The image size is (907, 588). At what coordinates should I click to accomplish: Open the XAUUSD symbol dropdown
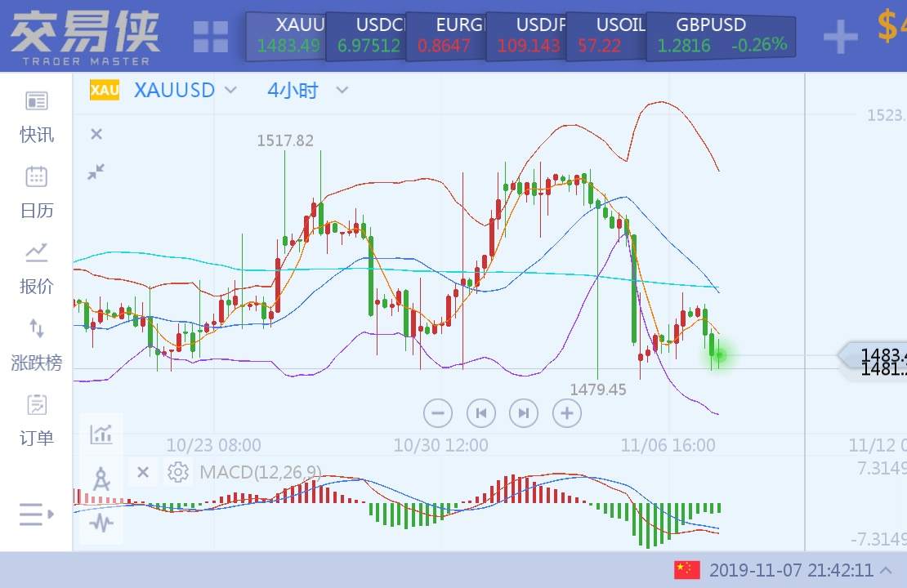tap(230, 90)
